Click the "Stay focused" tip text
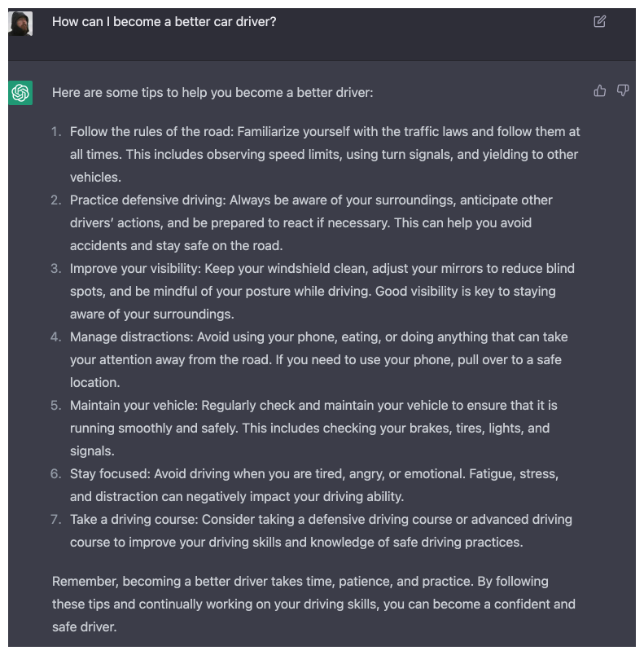Viewport: 644px width, 655px height. point(314,485)
